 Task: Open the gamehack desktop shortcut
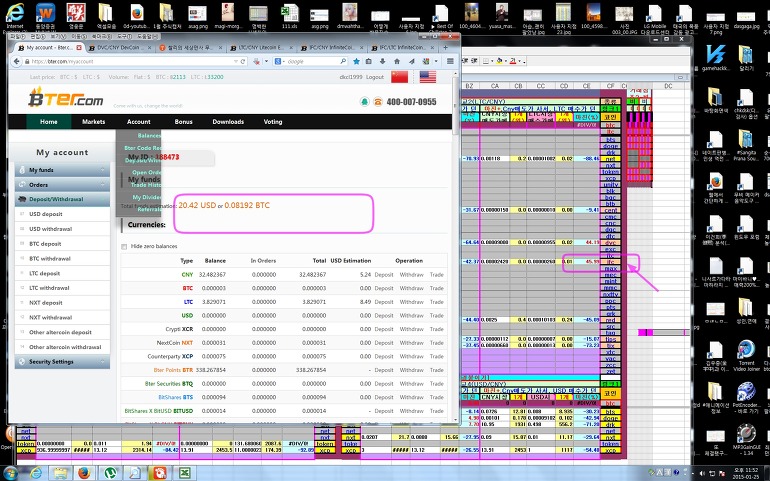(715, 58)
